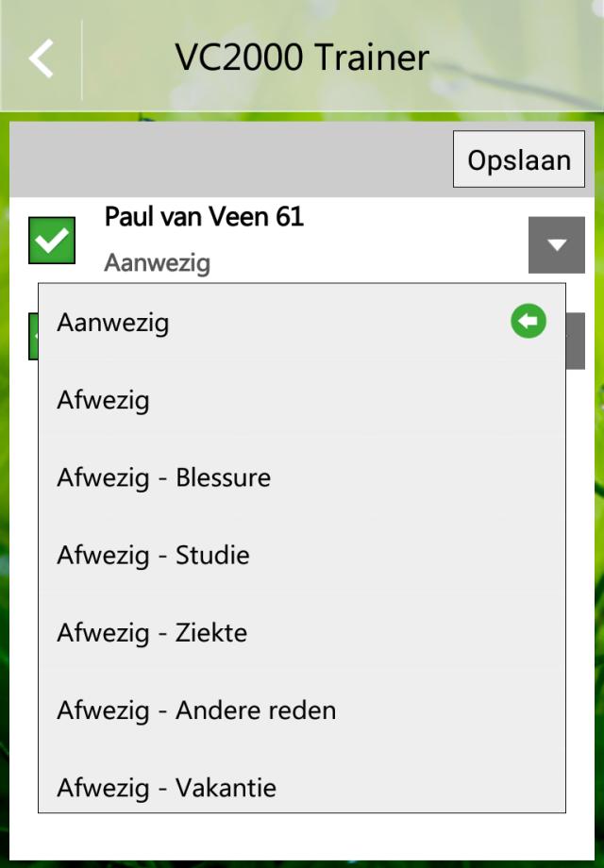
Task: Select Afwezig - Vakantie entry
Action: [x=167, y=787]
